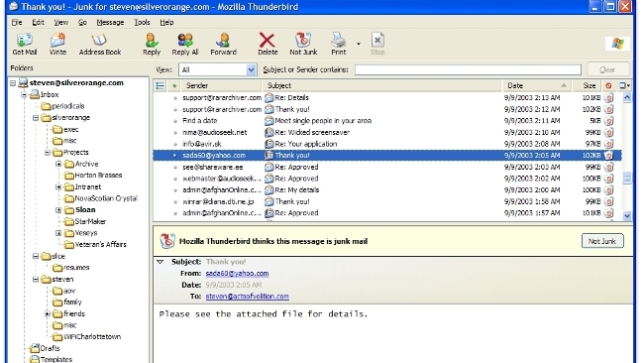The height and width of the screenshot is (363, 644).
Task: Click the junk notification bar icon
Action: (x=167, y=241)
